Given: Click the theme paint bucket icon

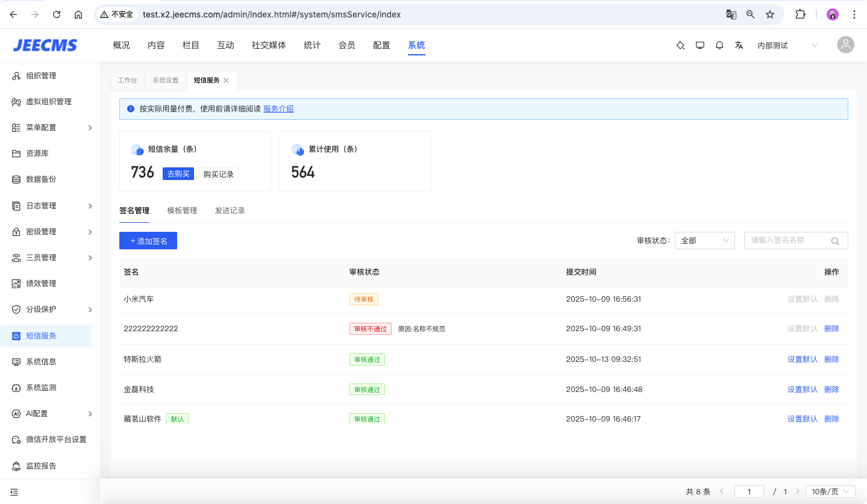Looking at the screenshot, I should (680, 45).
